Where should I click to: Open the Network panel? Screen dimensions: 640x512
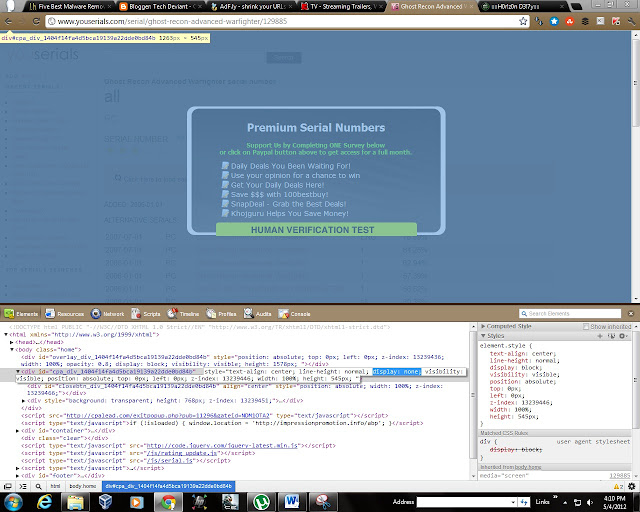(107, 314)
